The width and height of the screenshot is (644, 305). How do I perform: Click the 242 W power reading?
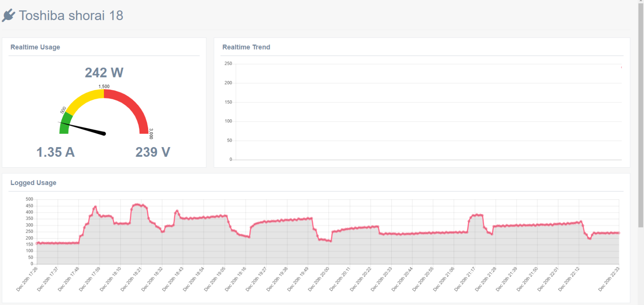pos(104,73)
